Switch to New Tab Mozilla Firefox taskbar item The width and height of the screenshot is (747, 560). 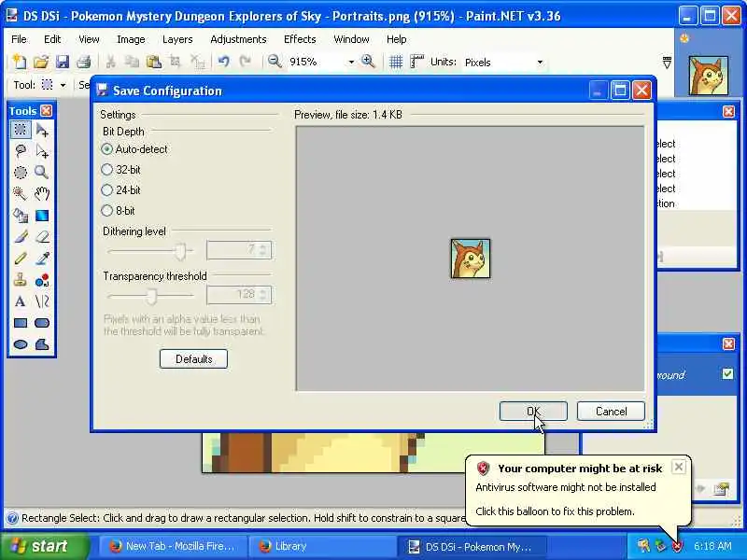pos(173,546)
